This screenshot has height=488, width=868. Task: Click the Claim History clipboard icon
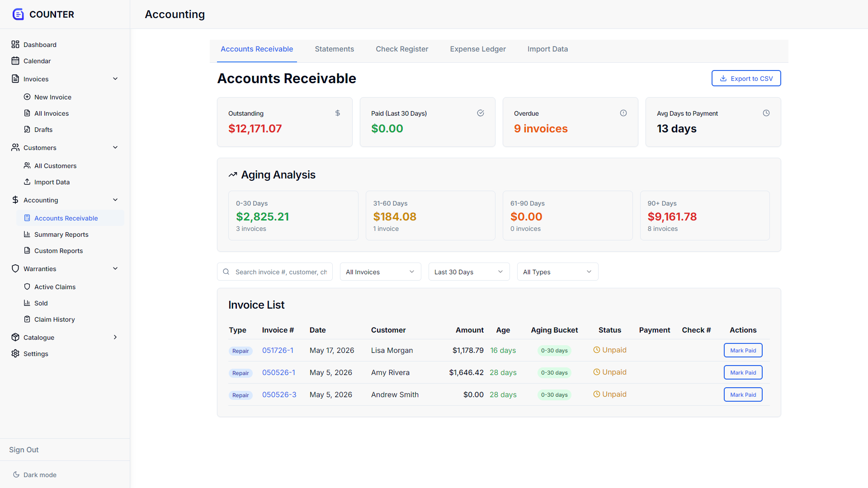tap(27, 319)
